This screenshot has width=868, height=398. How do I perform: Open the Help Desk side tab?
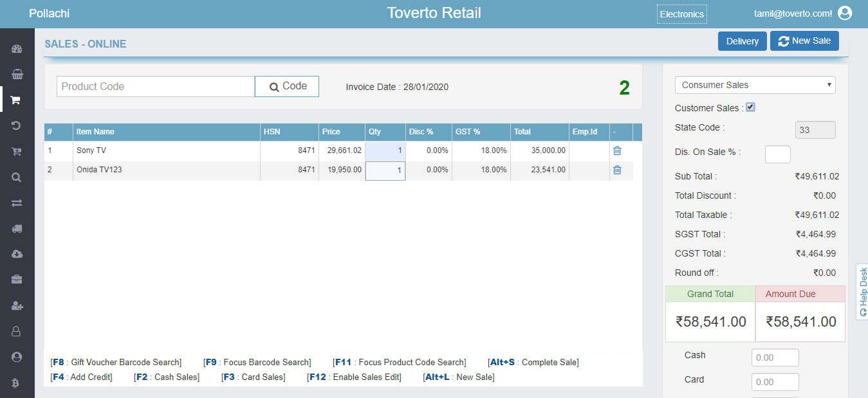click(x=862, y=291)
